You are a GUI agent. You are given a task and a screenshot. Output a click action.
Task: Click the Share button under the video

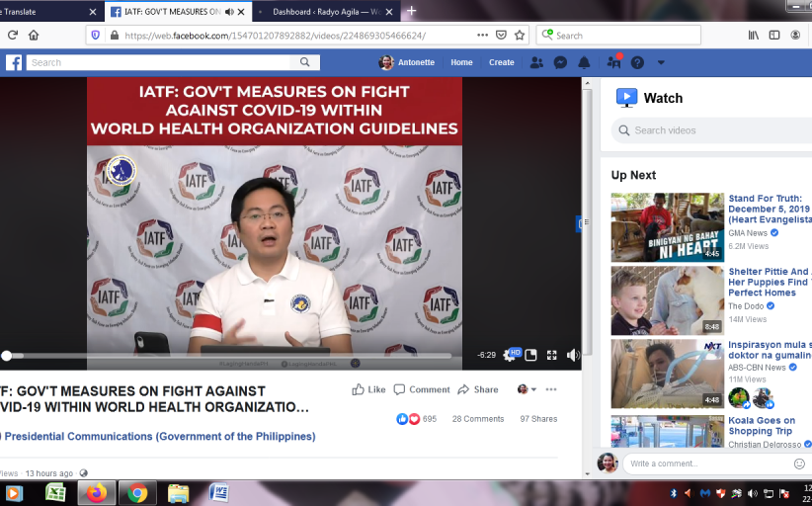(x=478, y=389)
